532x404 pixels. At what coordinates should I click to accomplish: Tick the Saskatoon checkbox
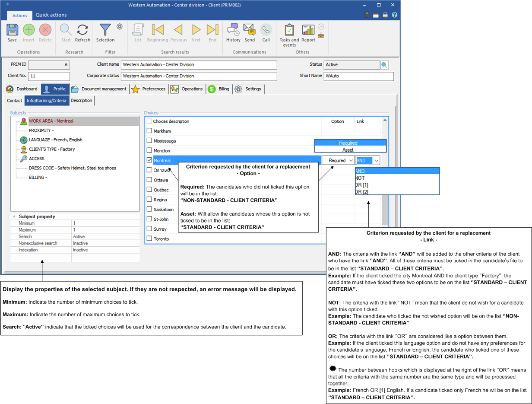tap(149, 209)
